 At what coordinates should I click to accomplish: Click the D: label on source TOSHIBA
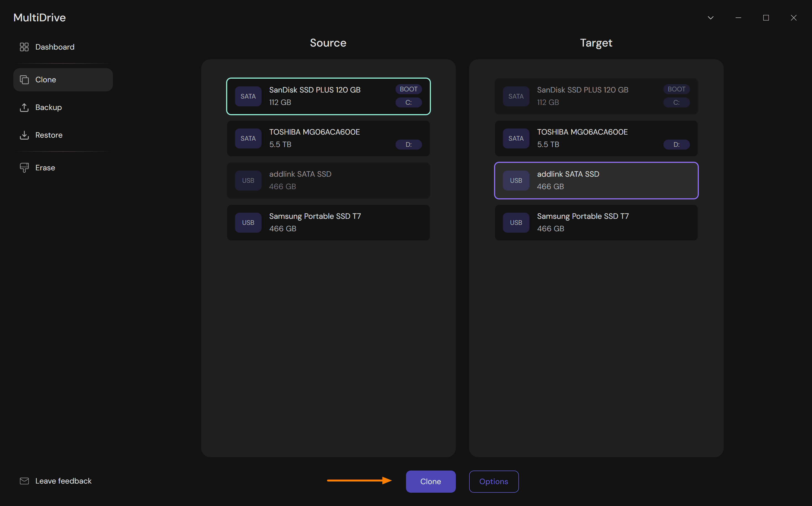408,145
